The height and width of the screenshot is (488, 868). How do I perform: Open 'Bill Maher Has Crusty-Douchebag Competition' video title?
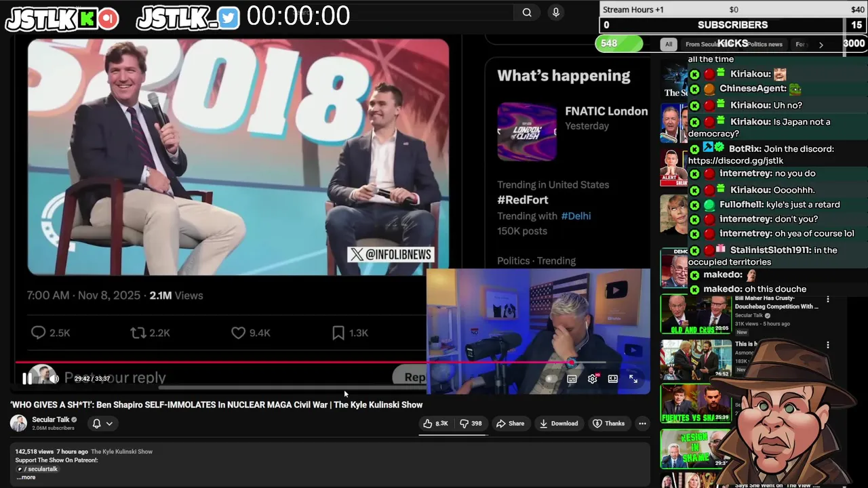tap(776, 302)
